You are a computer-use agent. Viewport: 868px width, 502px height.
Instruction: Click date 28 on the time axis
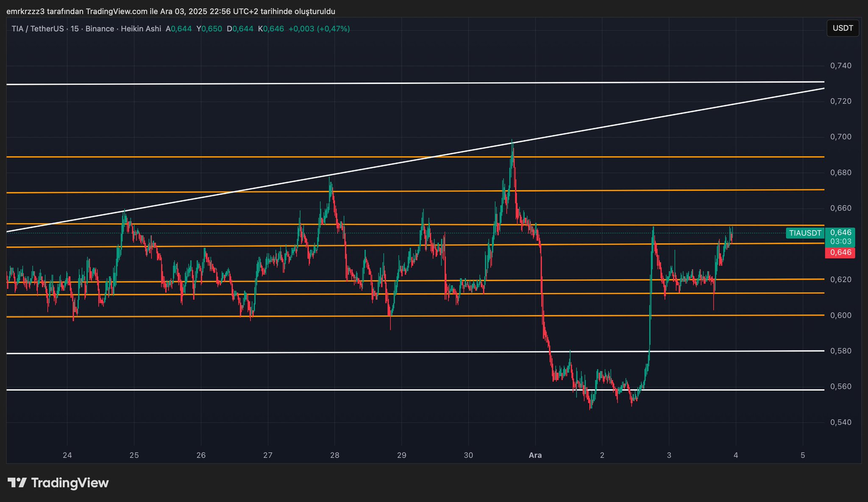(x=334, y=455)
